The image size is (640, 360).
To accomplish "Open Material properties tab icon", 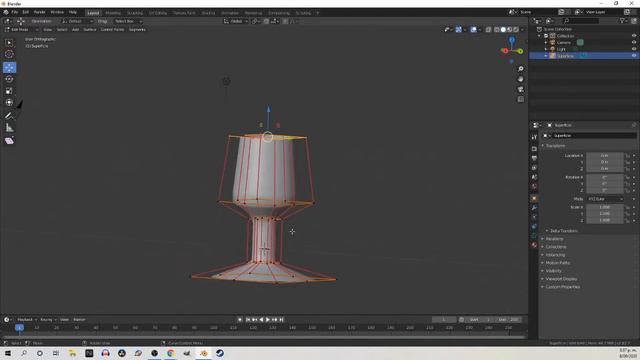I will click(x=534, y=245).
